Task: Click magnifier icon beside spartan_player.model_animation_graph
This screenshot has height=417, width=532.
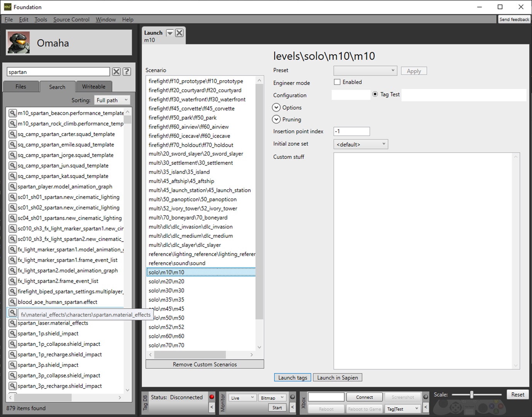Action: coord(12,186)
